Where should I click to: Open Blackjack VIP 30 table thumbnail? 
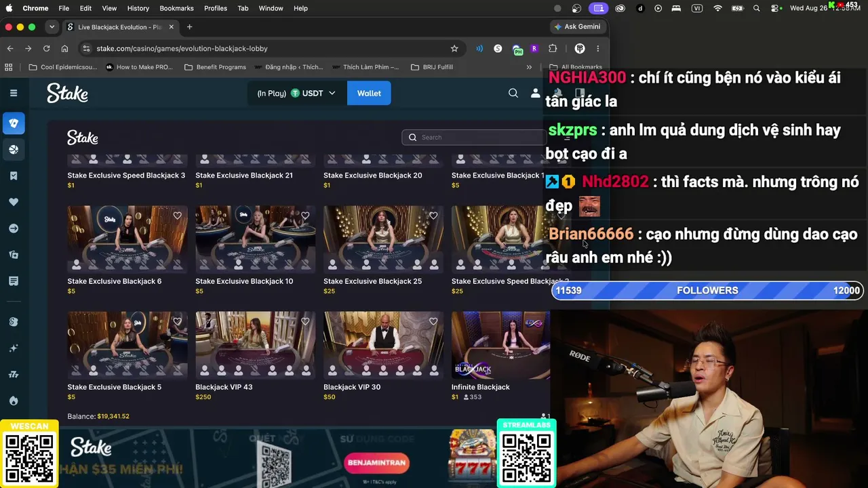384,344
